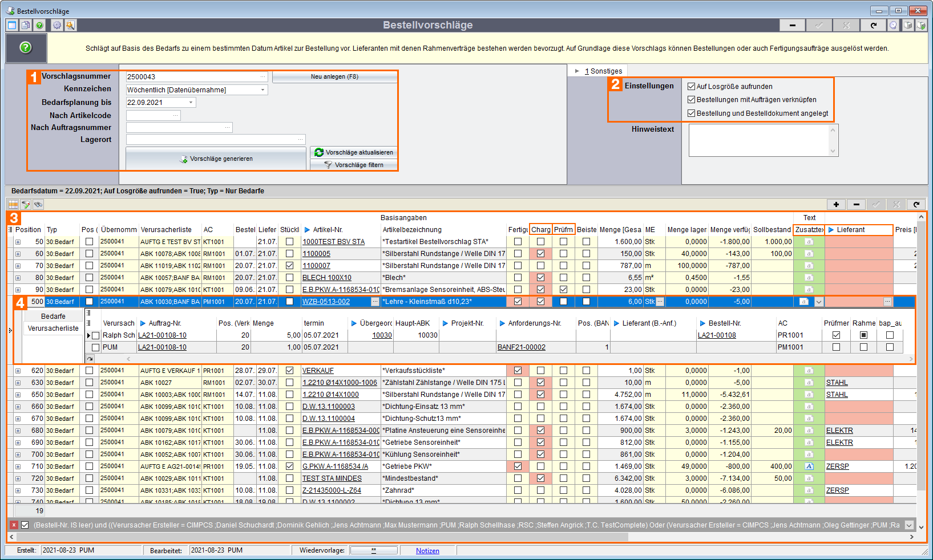This screenshot has width=933, height=560.
Task: Open the Notizen link in status bar
Action: [x=427, y=551]
